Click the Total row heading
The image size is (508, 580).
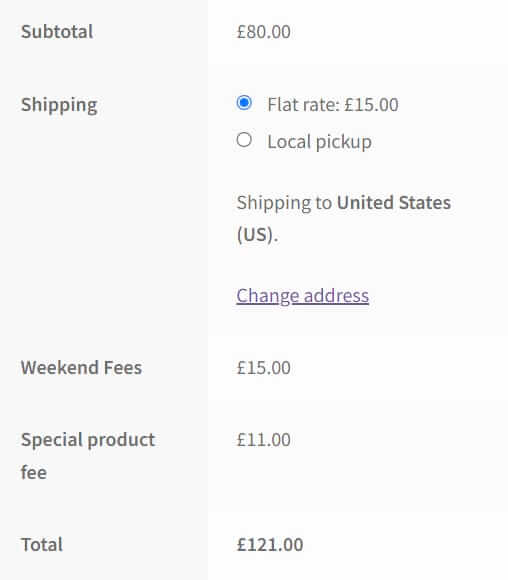(x=42, y=544)
